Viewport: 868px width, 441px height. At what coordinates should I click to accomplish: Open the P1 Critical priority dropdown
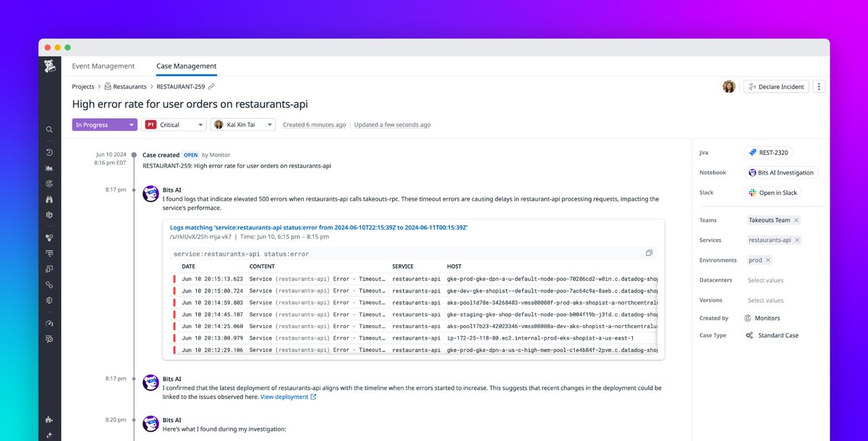[x=174, y=125]
